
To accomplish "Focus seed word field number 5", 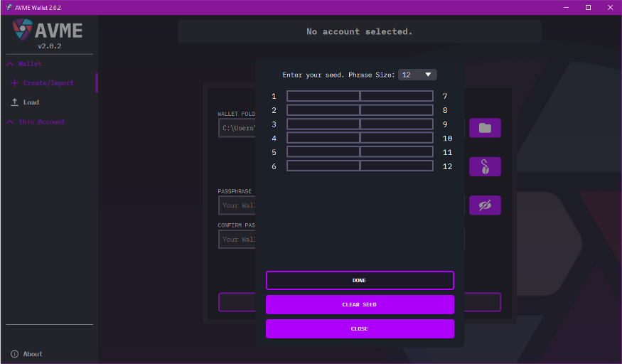I will [x=323, y=152].
